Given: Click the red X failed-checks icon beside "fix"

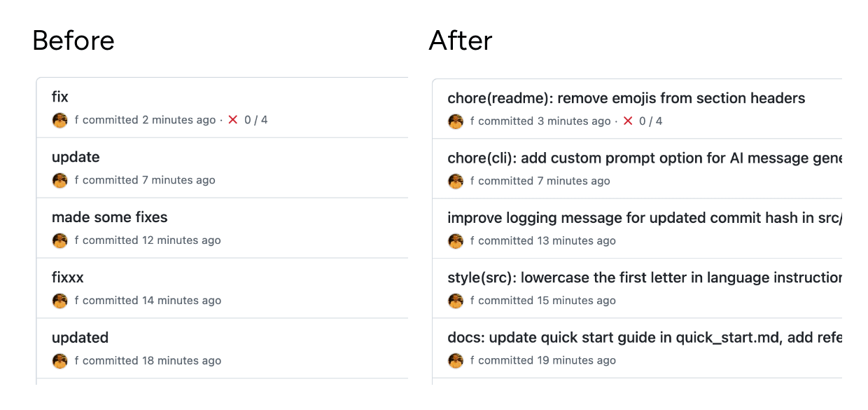Looking at the screenshot, I should [x=233, y=119].
